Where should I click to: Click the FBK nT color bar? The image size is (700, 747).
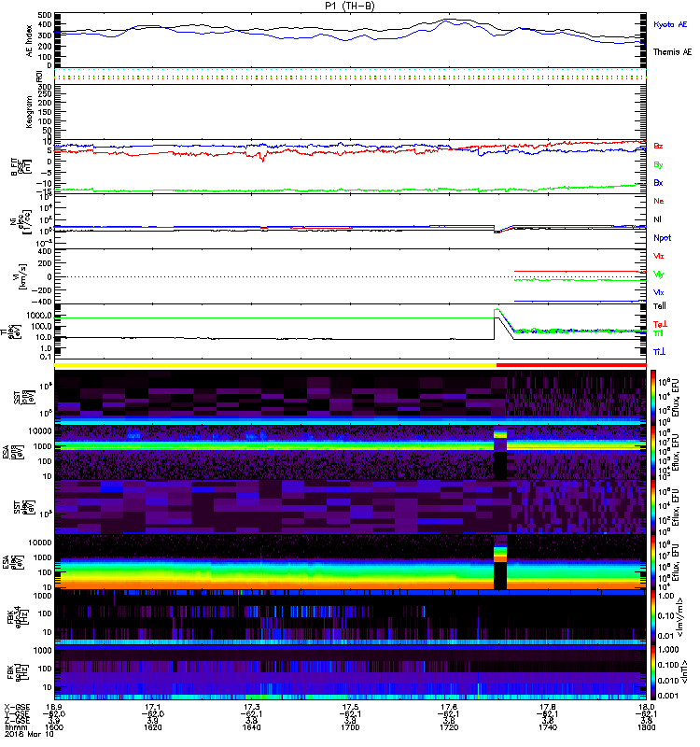(653, 672)
